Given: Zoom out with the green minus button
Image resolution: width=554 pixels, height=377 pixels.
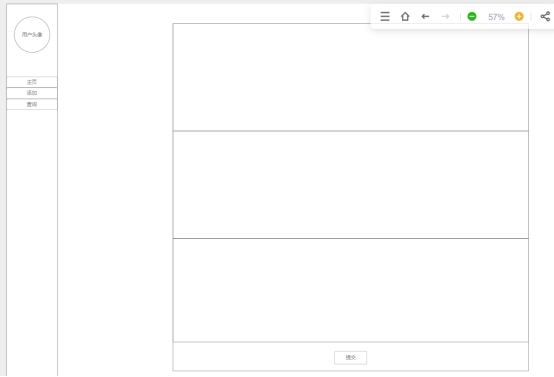Looking at the screenshot, I should click(x=472, y=16).
